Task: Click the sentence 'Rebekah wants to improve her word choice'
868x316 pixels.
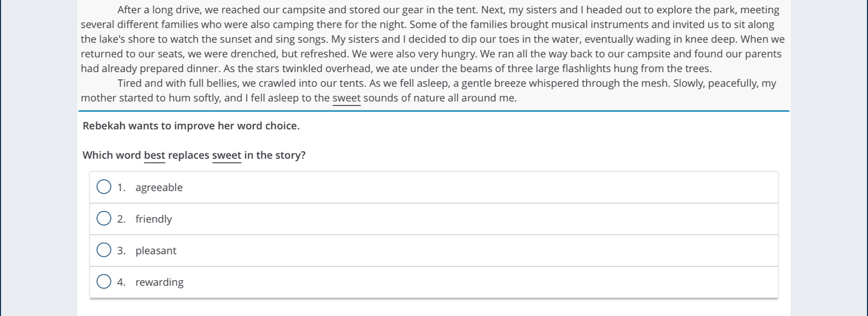Action: [x=191, y=126]
